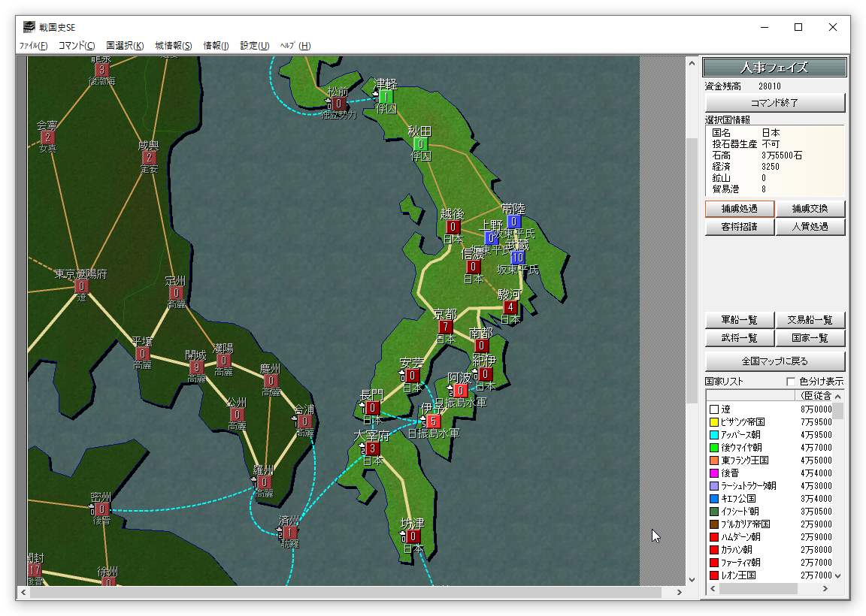This screenshot has width=866, height=616.
Task: Click the 越後 red castle marker
Action: coord(453,227)
